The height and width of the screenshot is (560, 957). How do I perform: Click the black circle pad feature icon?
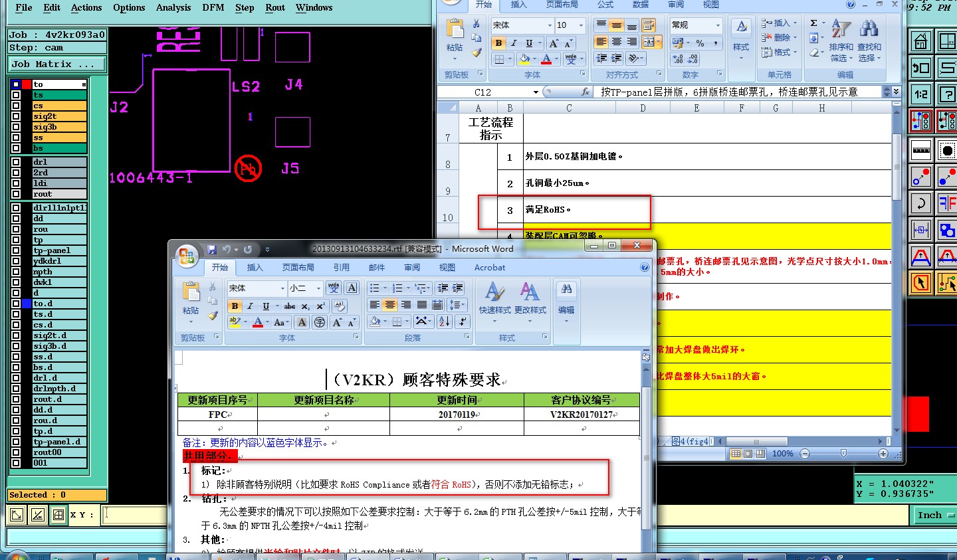946,149
